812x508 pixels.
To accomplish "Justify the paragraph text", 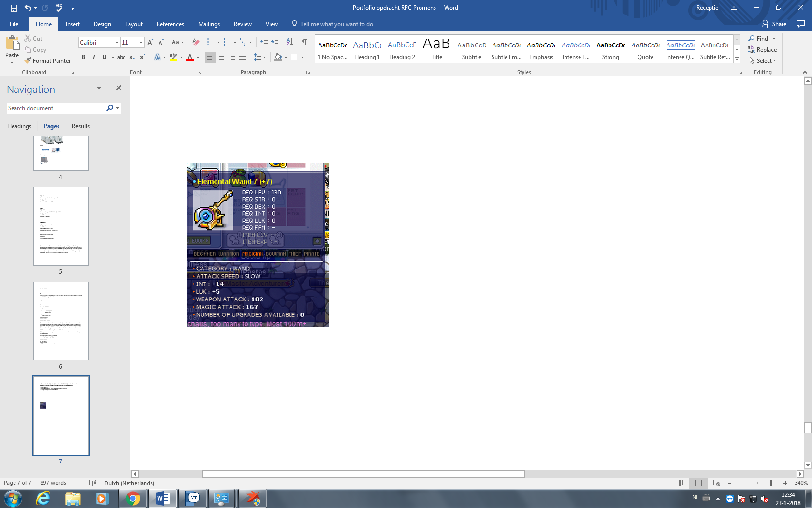I will pyautogui.click(x=243, y=57).
